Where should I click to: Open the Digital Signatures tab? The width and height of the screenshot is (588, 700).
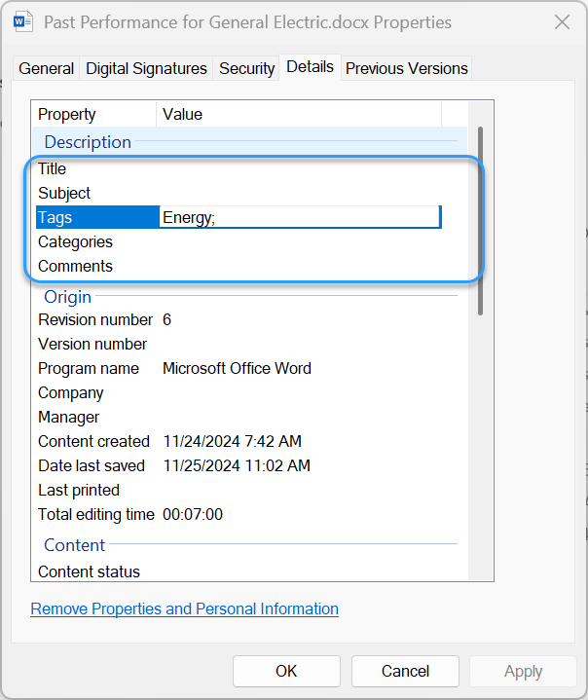point(146,68)
